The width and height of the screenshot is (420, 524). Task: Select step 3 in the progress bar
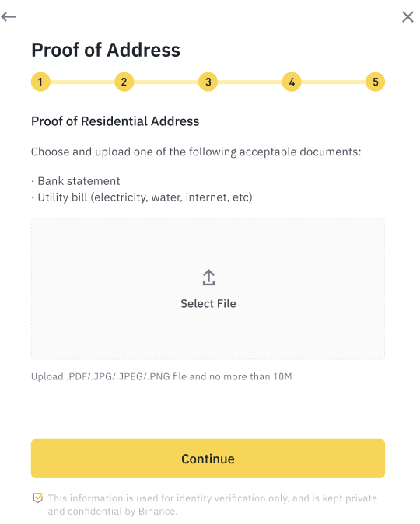tap(208, 82)
